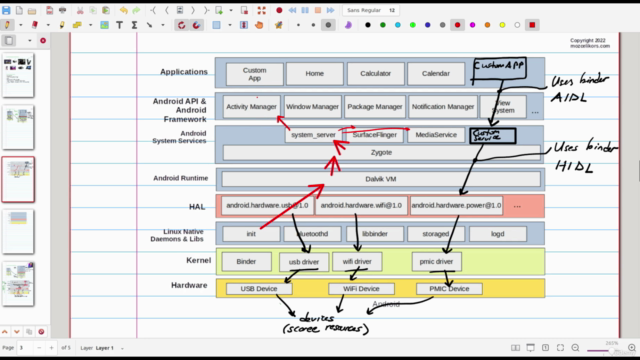
Task: Toggle the fill option with the purple shape
Action: 348,25
